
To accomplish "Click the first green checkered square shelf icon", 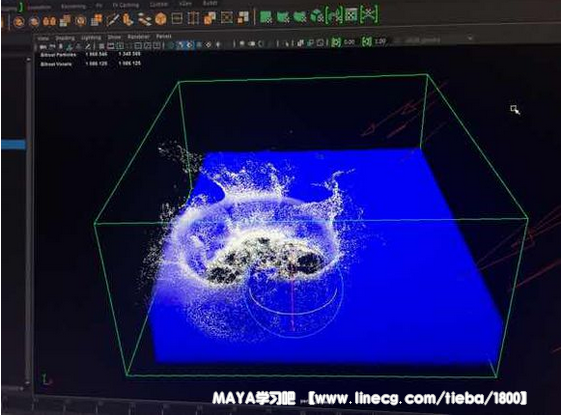I will coord(266,17).
